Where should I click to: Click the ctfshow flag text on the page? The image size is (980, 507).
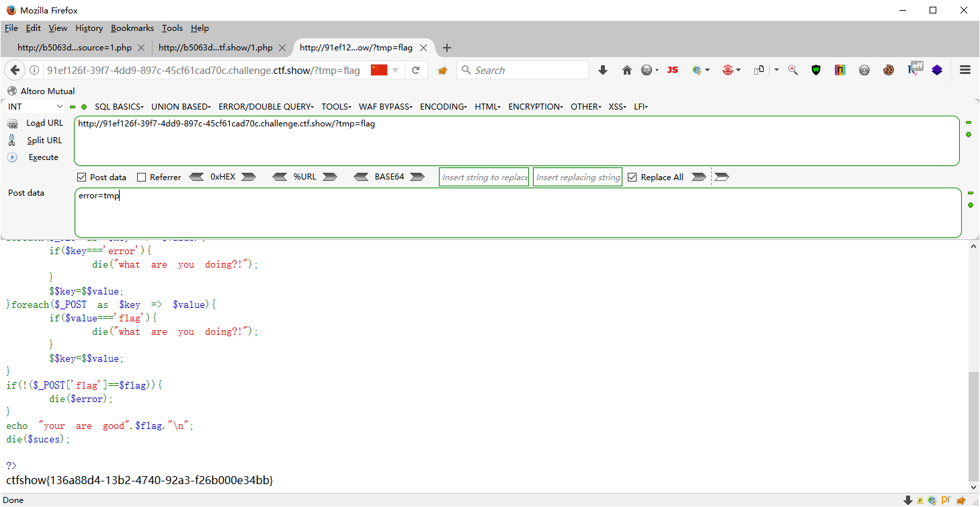click(140, 480)
